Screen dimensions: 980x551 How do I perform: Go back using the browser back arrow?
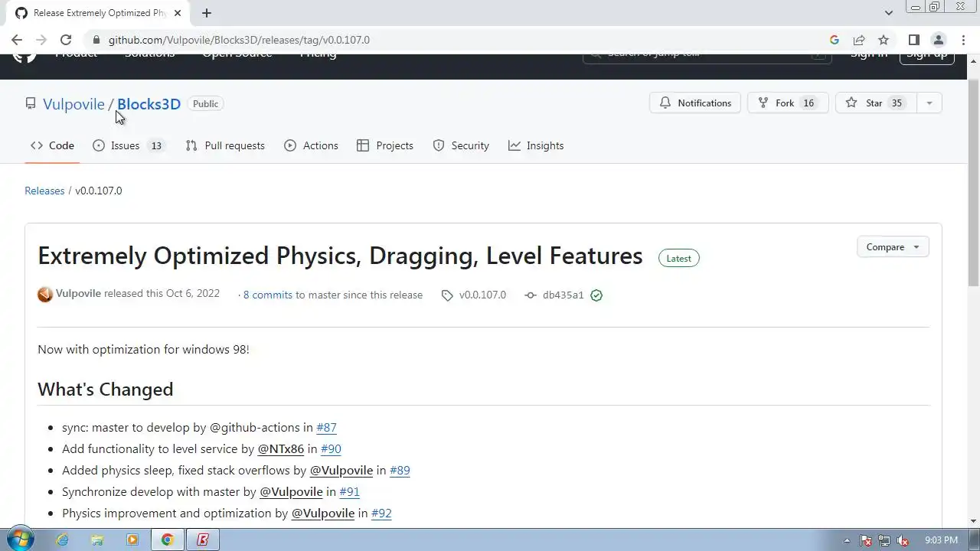pyautogui.click(x=17, y=40)
